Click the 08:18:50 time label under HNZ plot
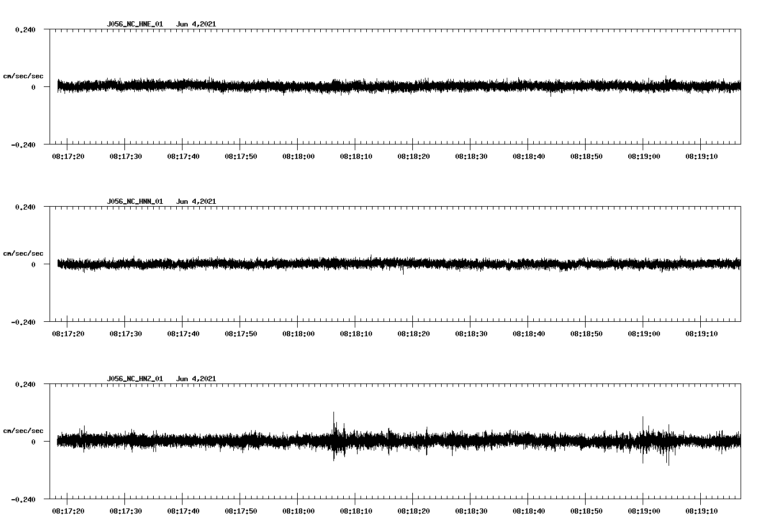Viewport: 782px width, 532px height. click(586, 511)
